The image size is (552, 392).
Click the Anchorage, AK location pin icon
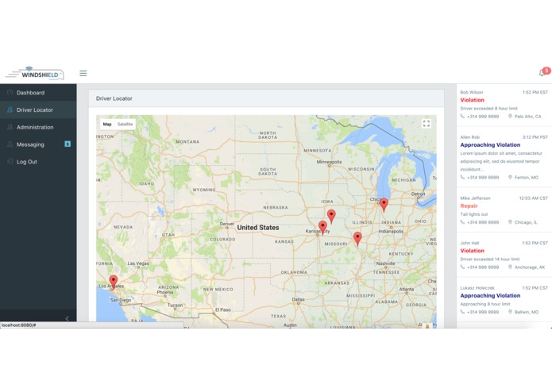click(510, 267)
